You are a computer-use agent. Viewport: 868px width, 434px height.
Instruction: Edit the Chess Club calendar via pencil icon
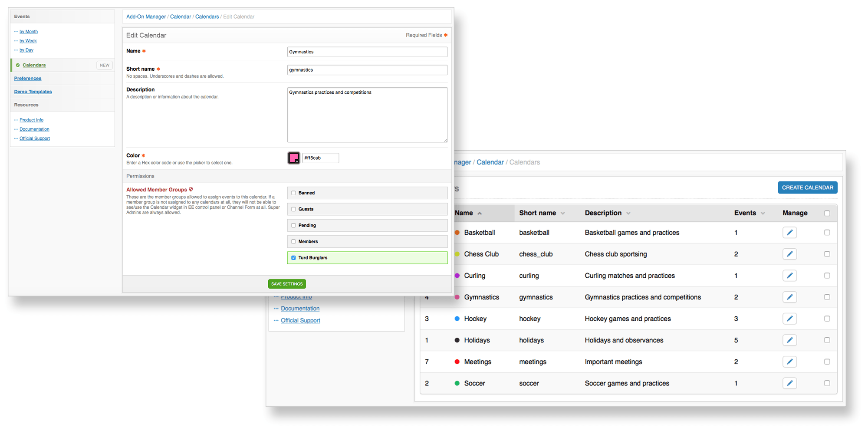coord(789,254)
